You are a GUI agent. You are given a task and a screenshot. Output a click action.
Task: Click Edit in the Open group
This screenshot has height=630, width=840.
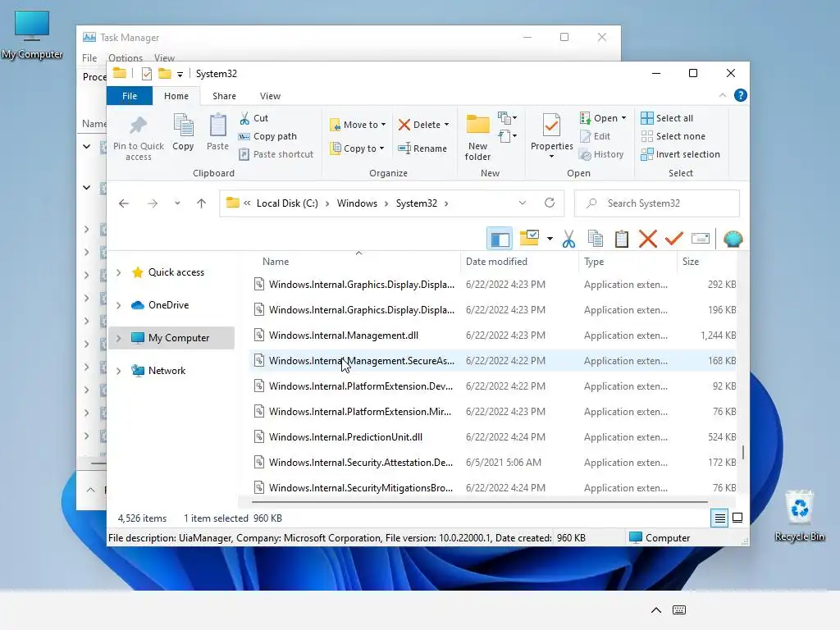[596, 136]
